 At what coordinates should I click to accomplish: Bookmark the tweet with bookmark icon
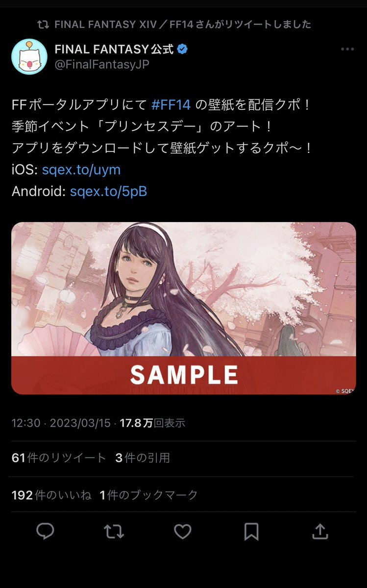[251, 532]
